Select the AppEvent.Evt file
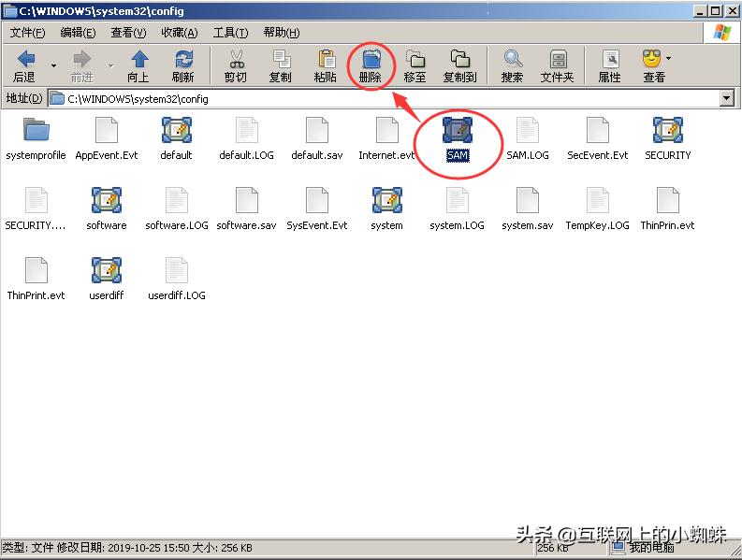 point(107,139)
